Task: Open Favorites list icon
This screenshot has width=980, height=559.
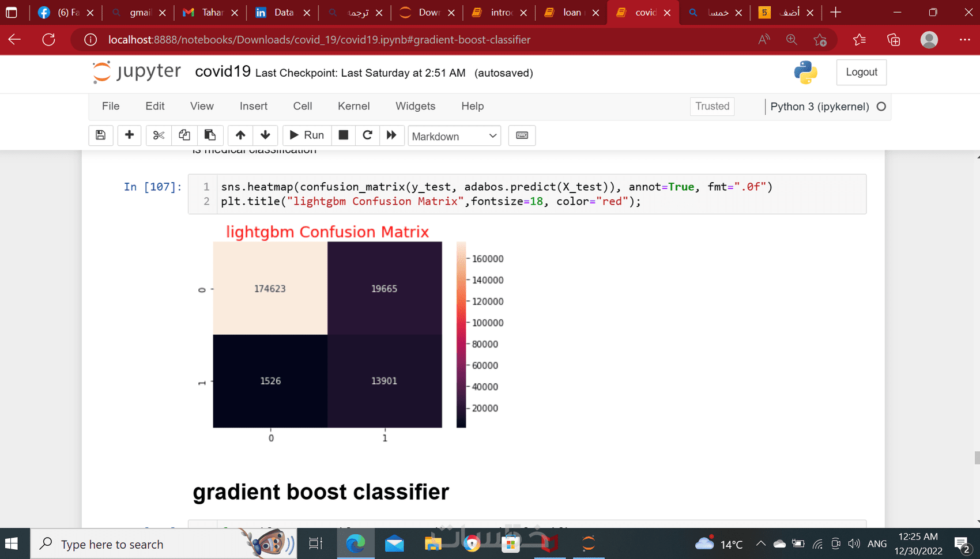Action: point(860,39)
